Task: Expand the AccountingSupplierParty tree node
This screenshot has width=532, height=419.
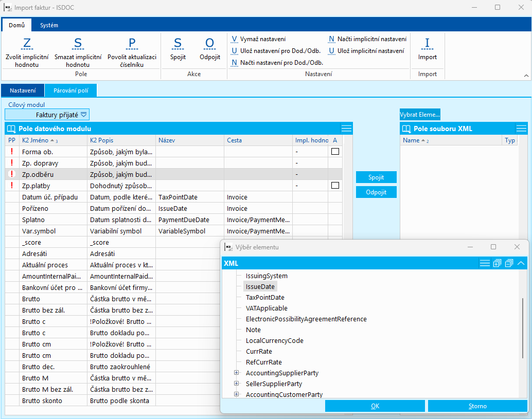Action: (x=237, y=373)
